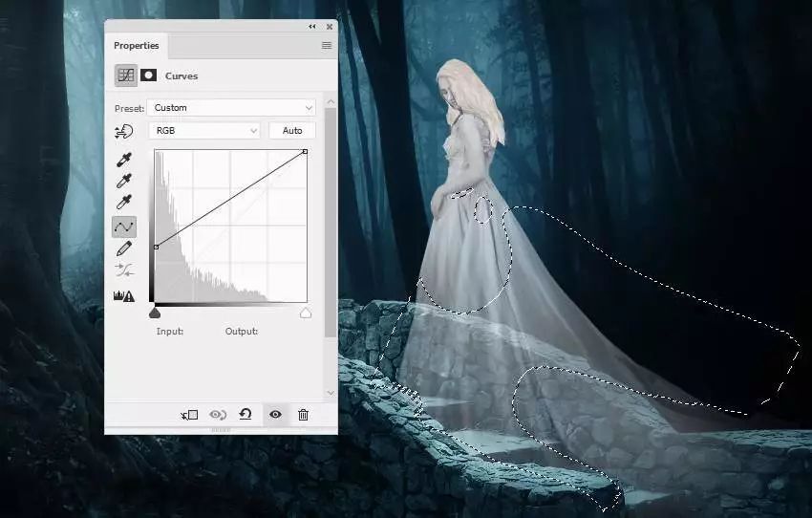Select the pencil draw curve tool
Viewport: 812px width, 518px height.
click(124, 249)
